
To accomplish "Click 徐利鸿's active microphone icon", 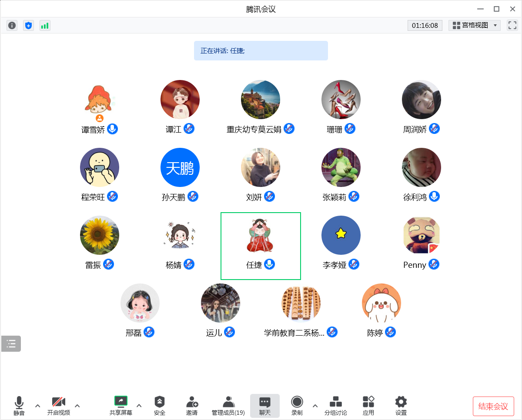I will (434, 197).
